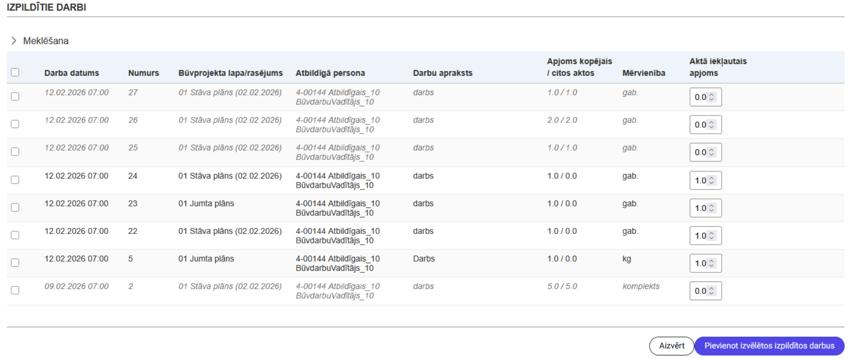The height and width of the screenshot is (360, 868).
Task: Click the Numurs column header
Action: click(x=143, y=73)
